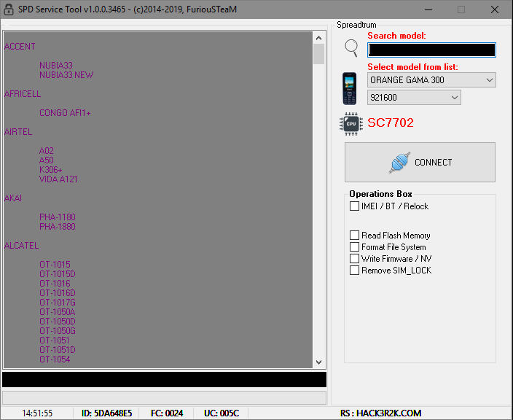Select PHA-1180 model entry

tap(58, 217)
